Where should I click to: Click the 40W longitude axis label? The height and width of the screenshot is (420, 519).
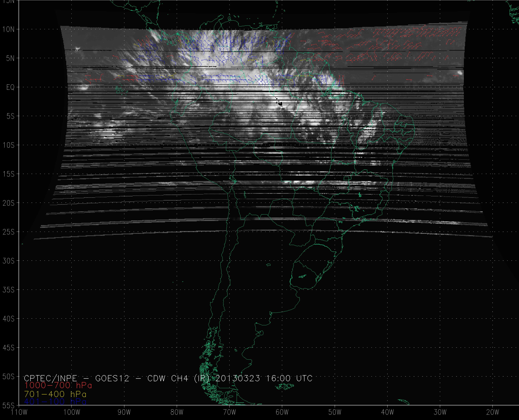click(387, 412)
